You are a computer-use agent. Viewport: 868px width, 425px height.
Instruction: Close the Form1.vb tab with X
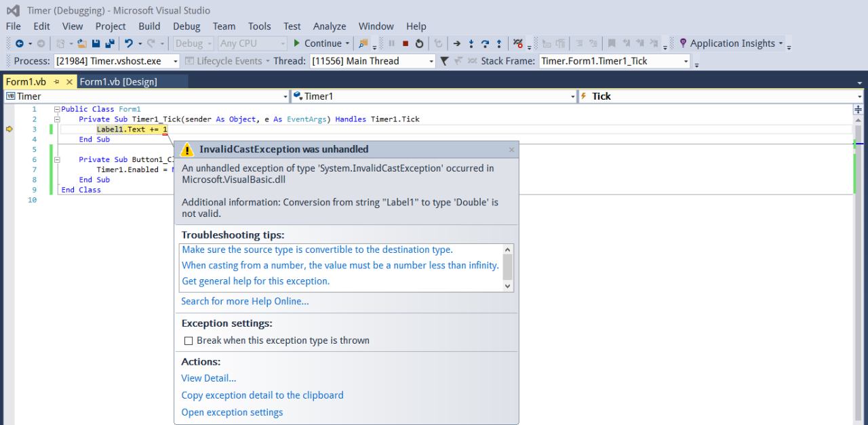pos(68,82)
